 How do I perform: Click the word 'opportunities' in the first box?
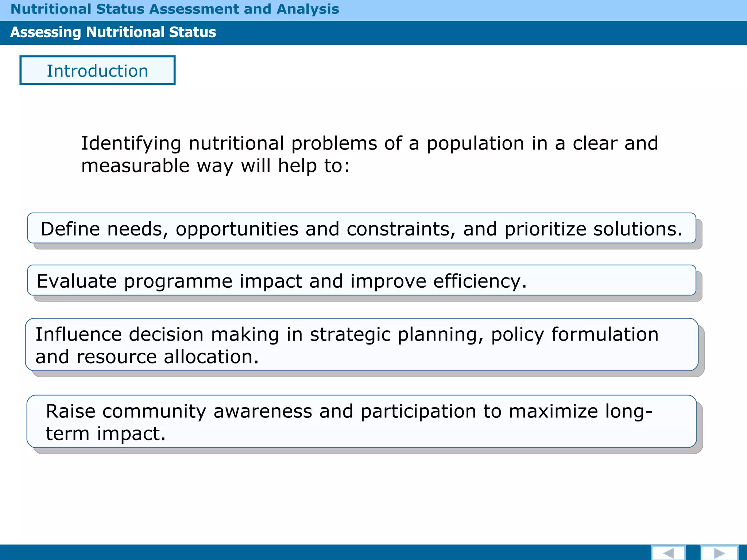coord(237,229)
